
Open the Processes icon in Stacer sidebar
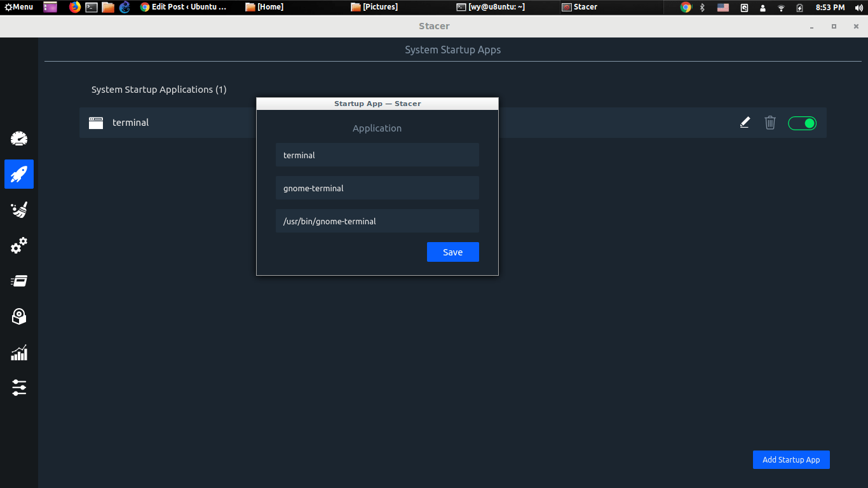pyautogui.click(x=19, y=281)
